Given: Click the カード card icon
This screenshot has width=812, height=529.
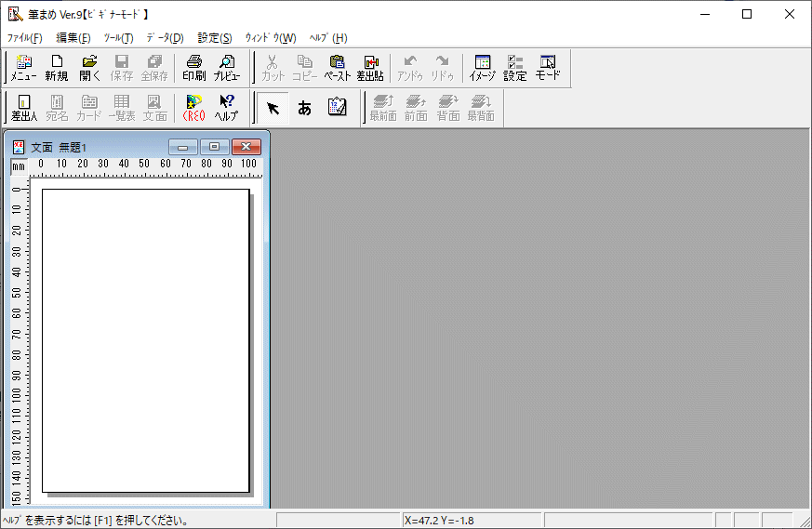Looking at the screenshot, I should tap(89, 108).
